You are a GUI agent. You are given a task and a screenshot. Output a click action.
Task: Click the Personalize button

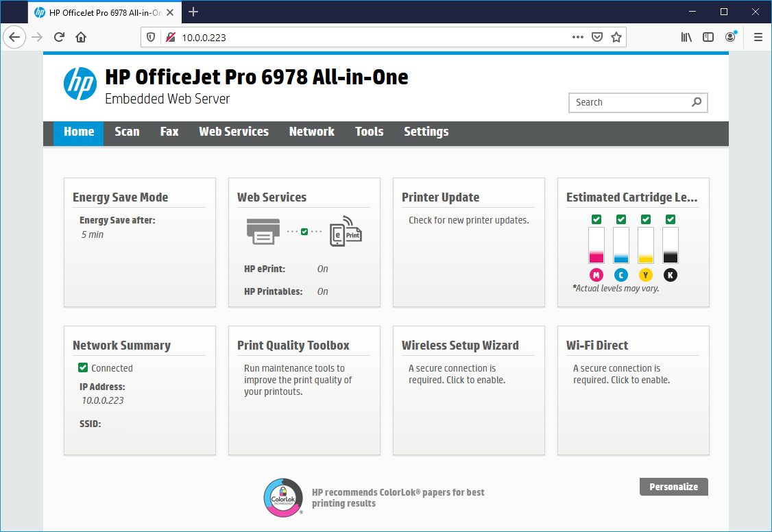(673, 487)
